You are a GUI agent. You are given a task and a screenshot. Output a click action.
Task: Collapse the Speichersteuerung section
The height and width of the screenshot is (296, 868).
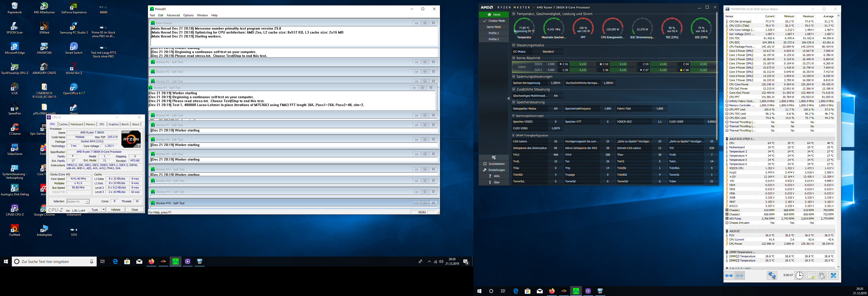click(x=513, y=102)
